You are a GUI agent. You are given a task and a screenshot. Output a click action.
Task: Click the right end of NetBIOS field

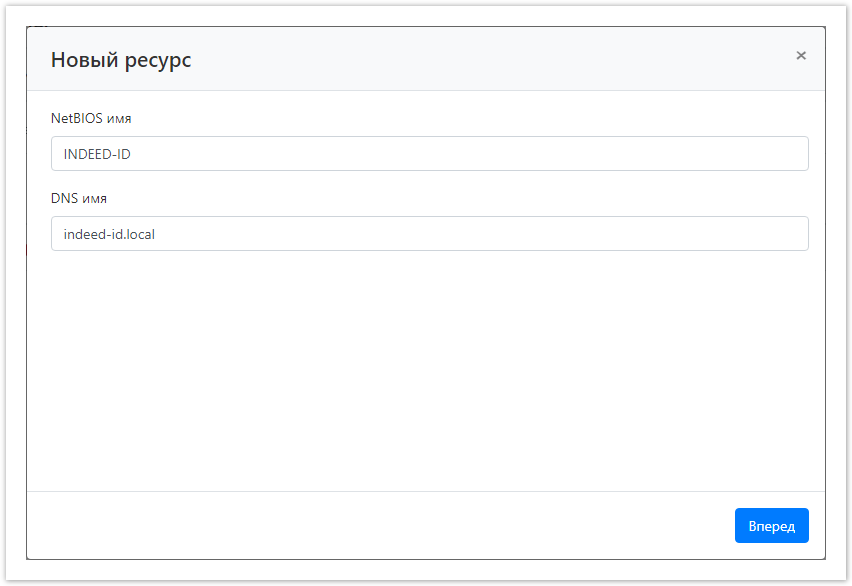click(x=790, y=154)
